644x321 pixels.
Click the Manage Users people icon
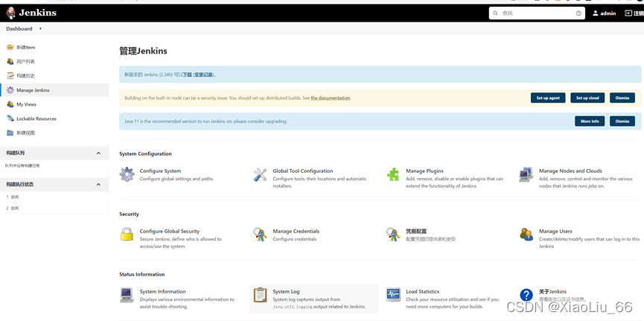(526, 235)
